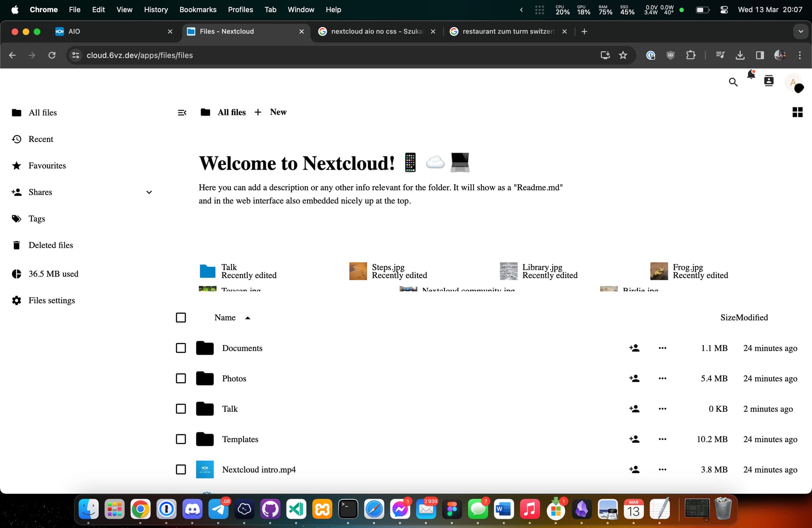Open Files settings gear in sidebar
Viewport: 812px width, 528px height.
click(x=17, y=300)
